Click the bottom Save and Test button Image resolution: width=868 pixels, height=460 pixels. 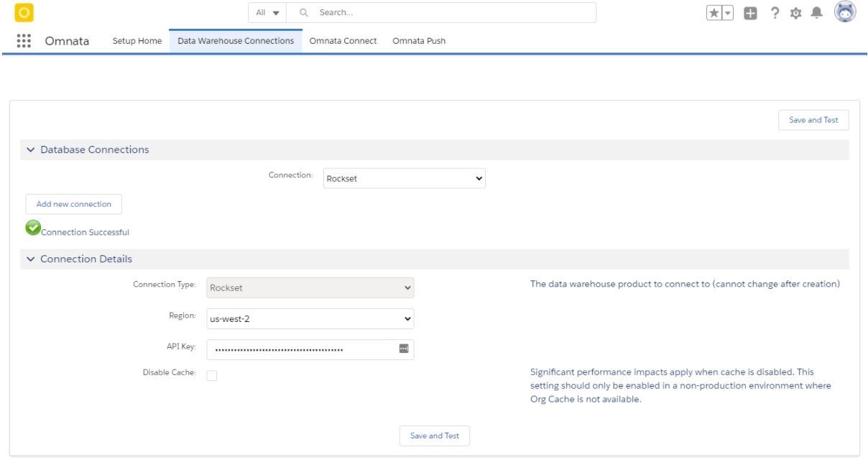point(435,436)
